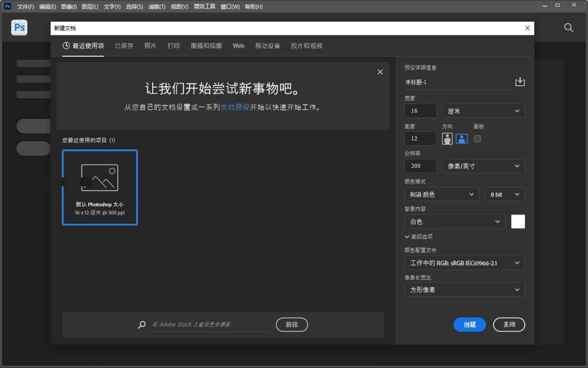This screenshot has width=588, height=368.
Task: Open the 图层(L) menu
Action: (x=90, y=6)
